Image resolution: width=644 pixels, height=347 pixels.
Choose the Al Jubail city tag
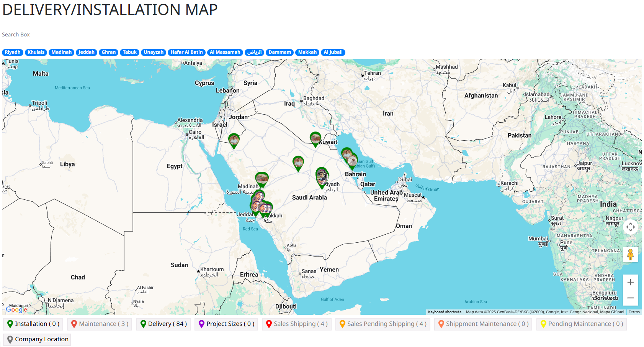333,52
